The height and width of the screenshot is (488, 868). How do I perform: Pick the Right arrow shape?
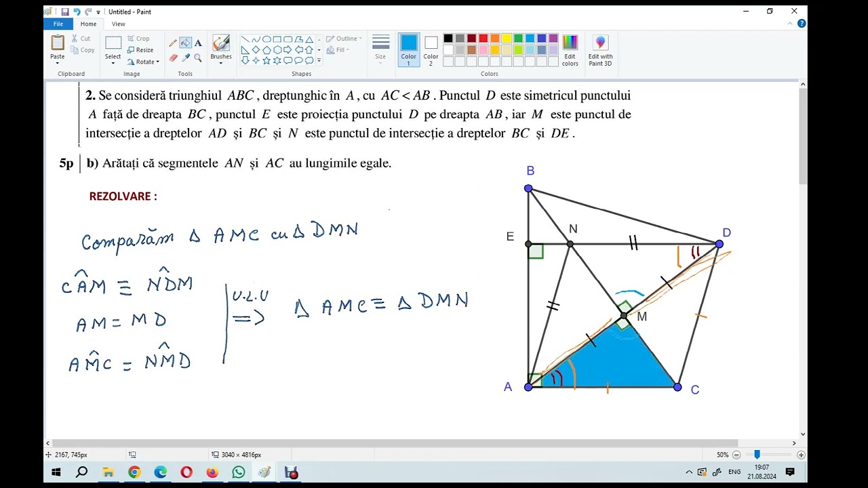tap(288, 50)
